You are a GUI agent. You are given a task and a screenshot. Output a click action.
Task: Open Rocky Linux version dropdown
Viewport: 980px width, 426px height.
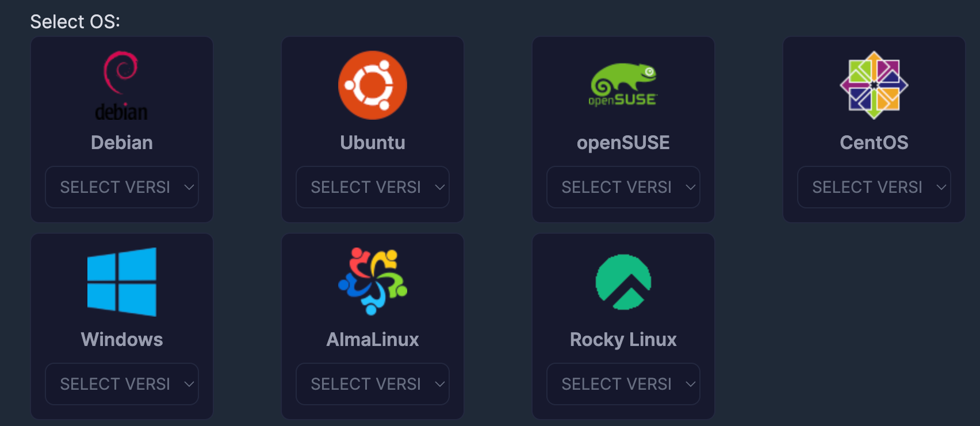623,384
